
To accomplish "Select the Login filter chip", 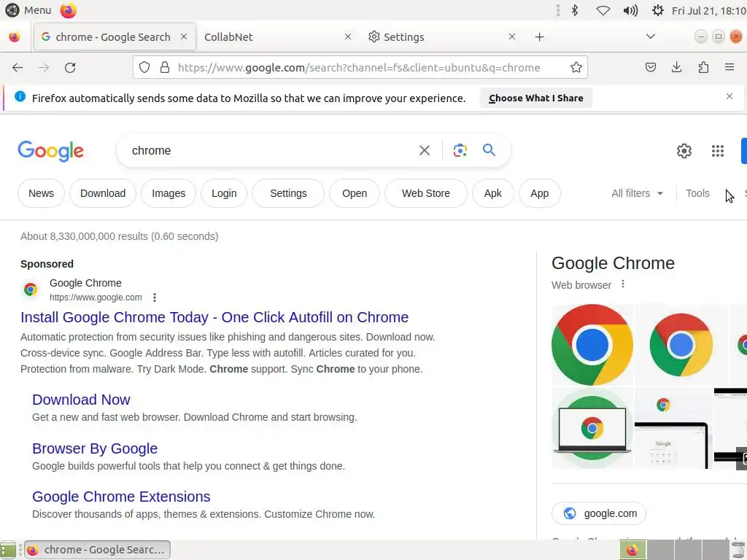I will [x=224, y=193].
